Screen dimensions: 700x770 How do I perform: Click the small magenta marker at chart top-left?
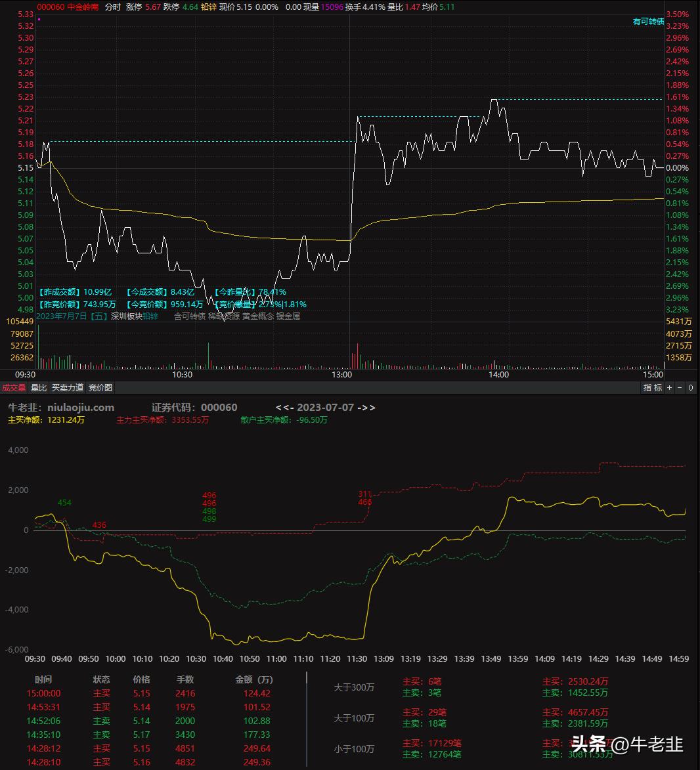(39, 20)
